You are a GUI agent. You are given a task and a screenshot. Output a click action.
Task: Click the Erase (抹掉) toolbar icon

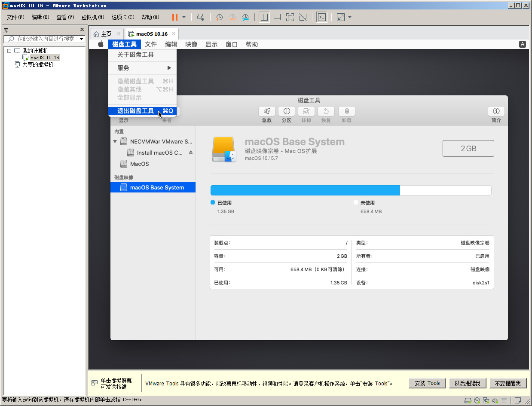pyautogui.click(x=306, y=111)
